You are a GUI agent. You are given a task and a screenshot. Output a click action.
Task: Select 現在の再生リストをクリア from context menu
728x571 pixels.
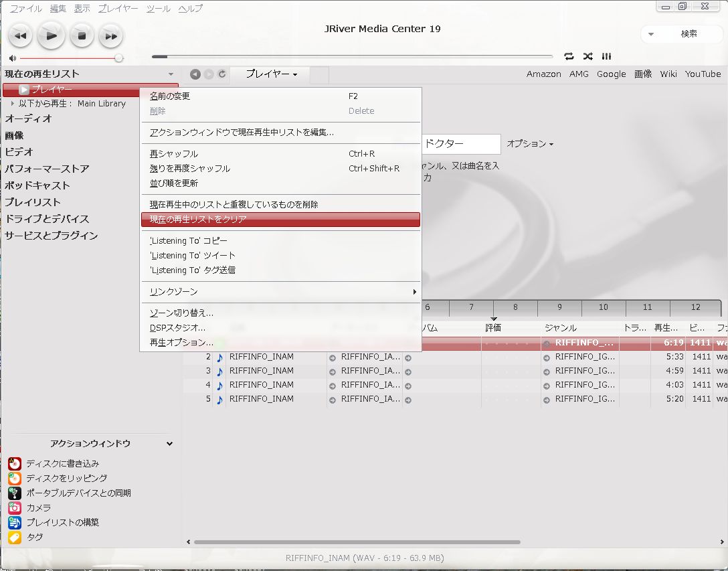(x=280, y=220)
